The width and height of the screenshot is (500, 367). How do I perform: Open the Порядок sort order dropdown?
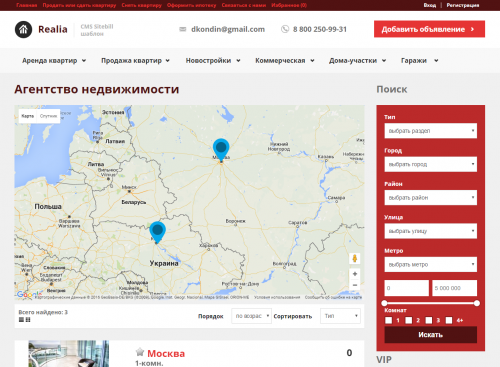(252, 316)
